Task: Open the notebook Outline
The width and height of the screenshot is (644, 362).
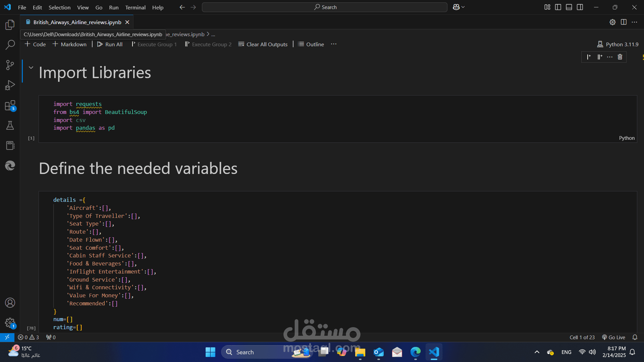Action: pyautogui.click(x=311, y=44)
